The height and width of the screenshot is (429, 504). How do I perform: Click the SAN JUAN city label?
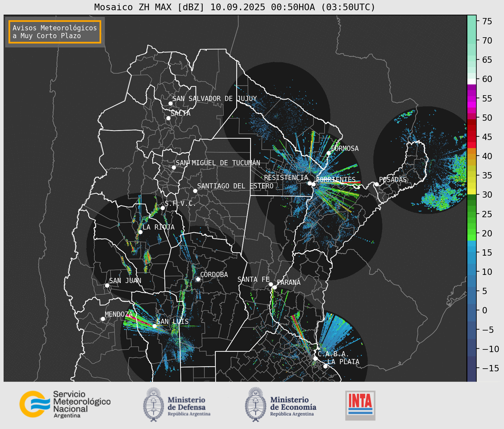pos(125,281)
